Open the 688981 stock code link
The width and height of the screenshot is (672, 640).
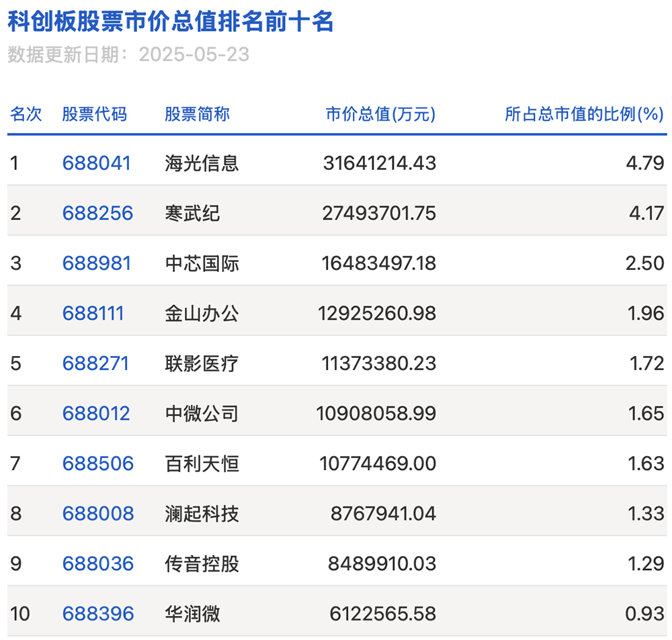[x=97, y=263]
